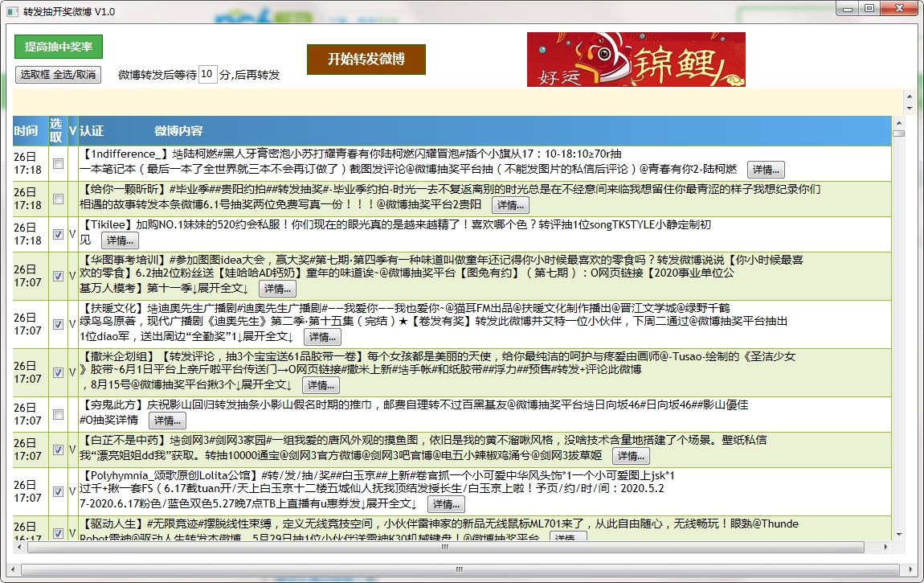This screenshot has width=924, height=583.
Task: Click the 时间 column header
Action: (x=26, y=130)
